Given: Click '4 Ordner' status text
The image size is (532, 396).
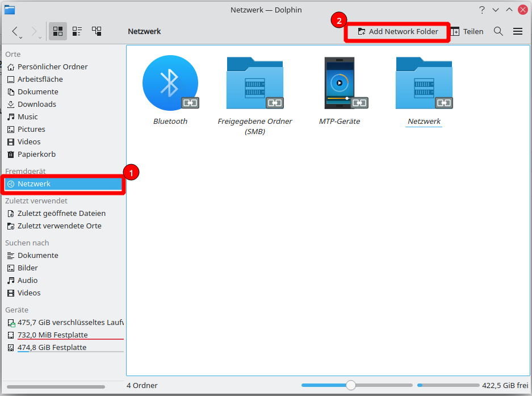Looking at the screenshot, I should click(x=142, y=385).
